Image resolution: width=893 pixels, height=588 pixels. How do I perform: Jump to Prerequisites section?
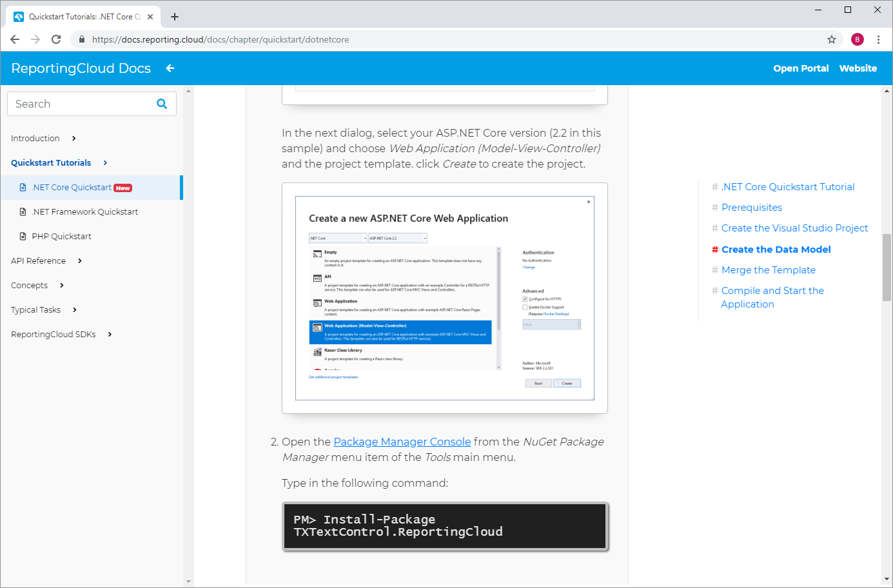tap(752, 208)
